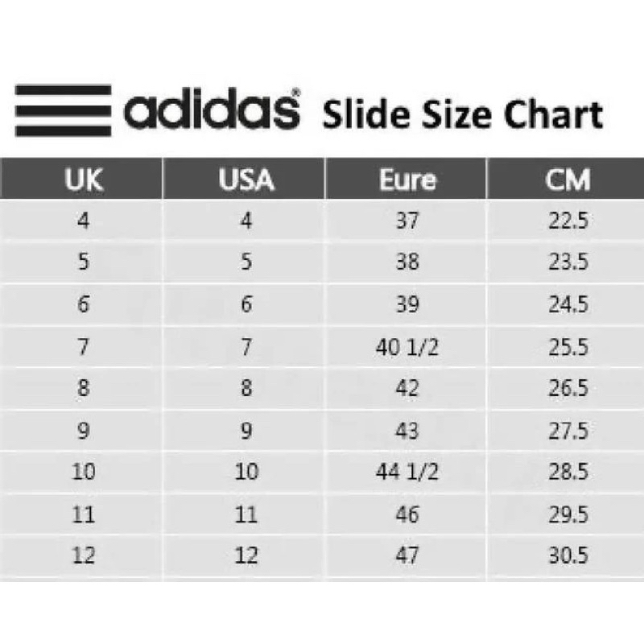The image size is (644, 644).
Task: Click the 25.5 CM cell
Action: (x=566, y=347)
